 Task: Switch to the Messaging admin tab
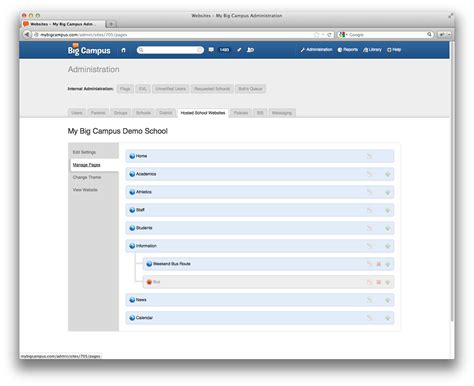click(x=282, y=113)
